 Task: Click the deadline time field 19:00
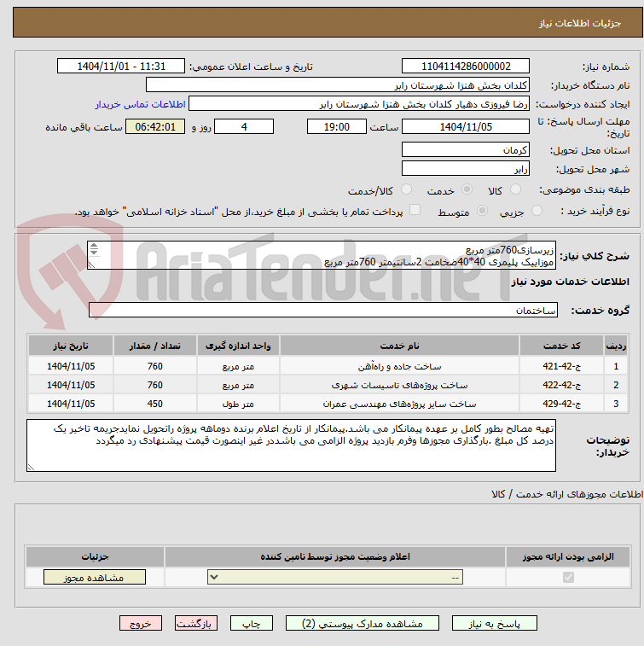tap(337, 126)
